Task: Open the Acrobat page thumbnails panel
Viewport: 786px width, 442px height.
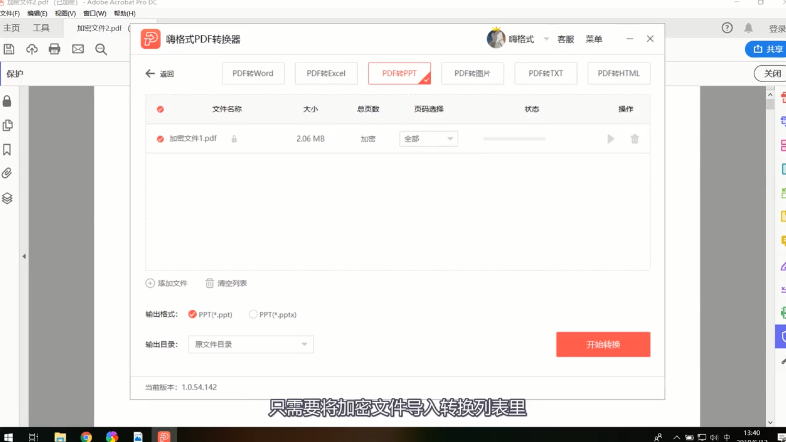Action: (x=8, y=125)
